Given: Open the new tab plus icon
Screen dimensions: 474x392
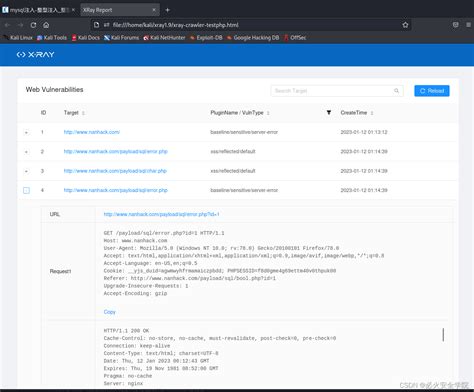Looking at the screenshot, I should [x=168, y=10].
